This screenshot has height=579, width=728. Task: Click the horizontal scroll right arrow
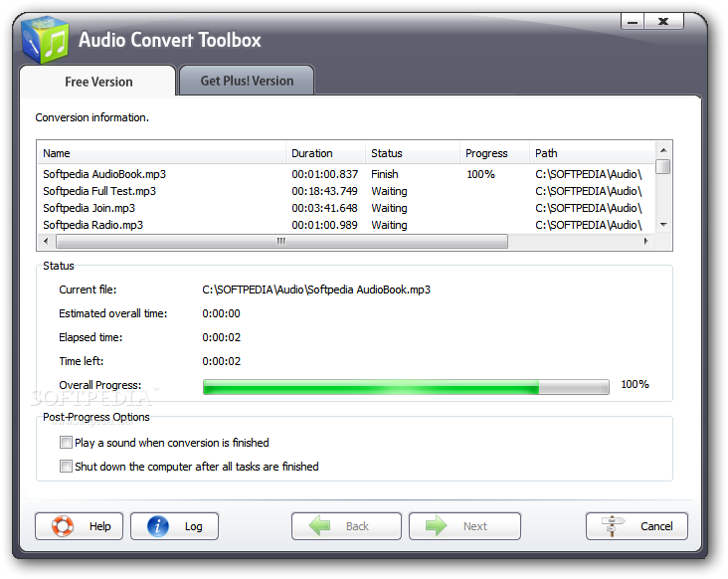[x=645, y=241]
